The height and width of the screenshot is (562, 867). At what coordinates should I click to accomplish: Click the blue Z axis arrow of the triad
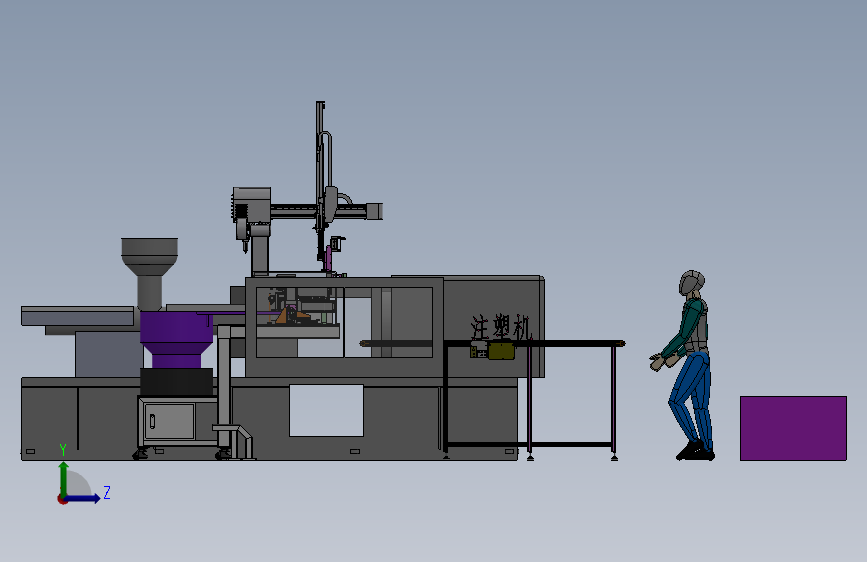tap(83, 498)
